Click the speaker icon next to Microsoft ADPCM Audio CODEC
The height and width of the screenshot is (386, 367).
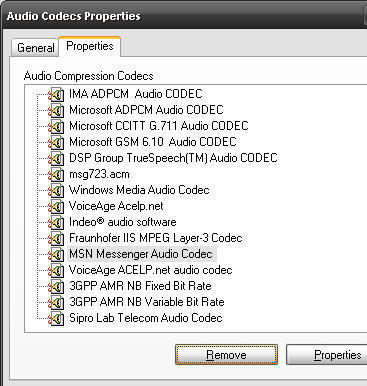pos(56,110)
